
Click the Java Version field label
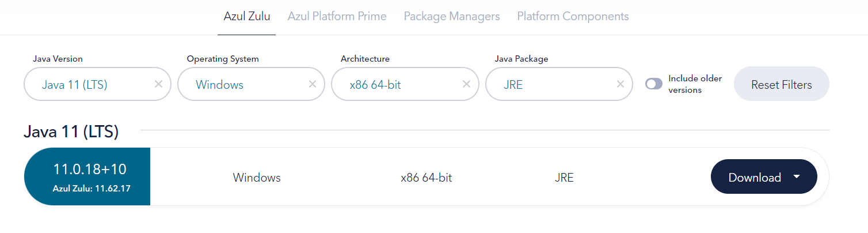tap(58, 59)
